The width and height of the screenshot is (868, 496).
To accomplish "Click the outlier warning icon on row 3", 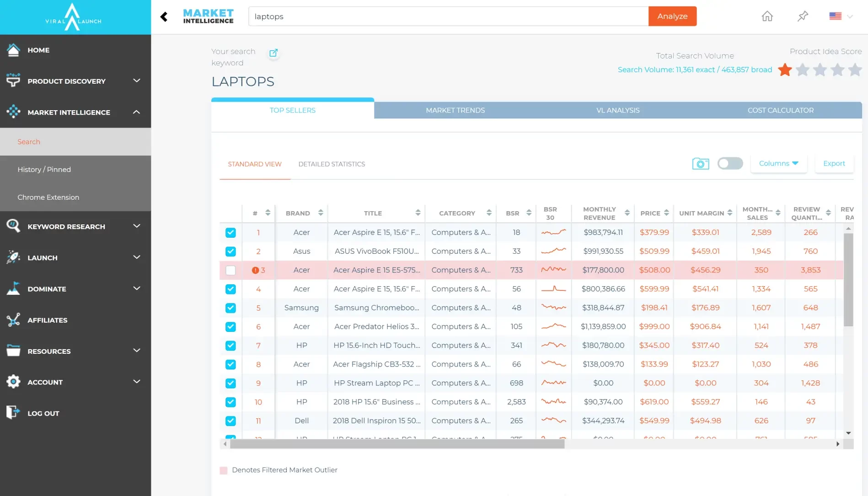I will click(x=255, y=270).
